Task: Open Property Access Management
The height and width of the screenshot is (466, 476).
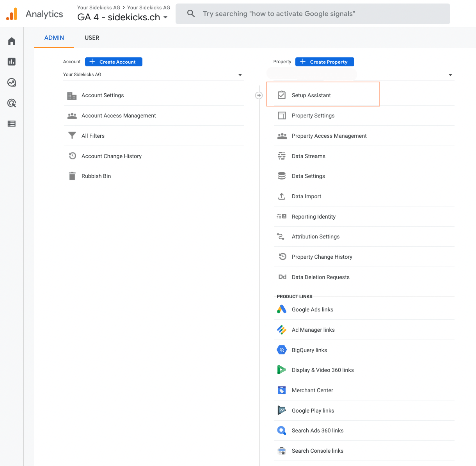Action: [364, 136]
